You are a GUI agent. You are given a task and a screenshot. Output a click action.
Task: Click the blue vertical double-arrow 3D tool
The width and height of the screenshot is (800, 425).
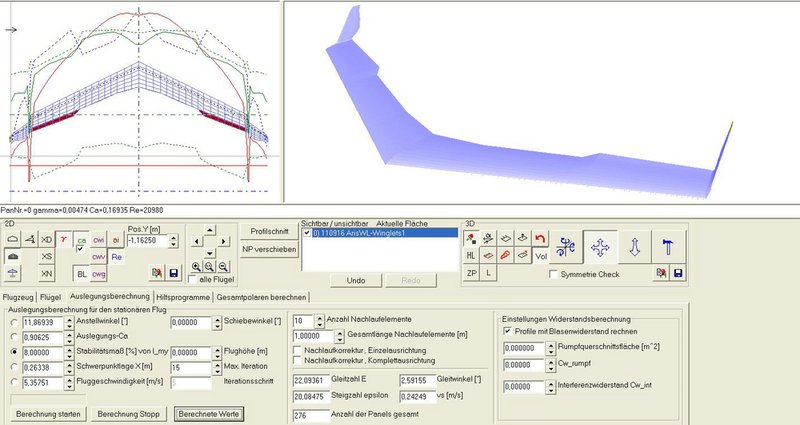(x=636, y=245)
